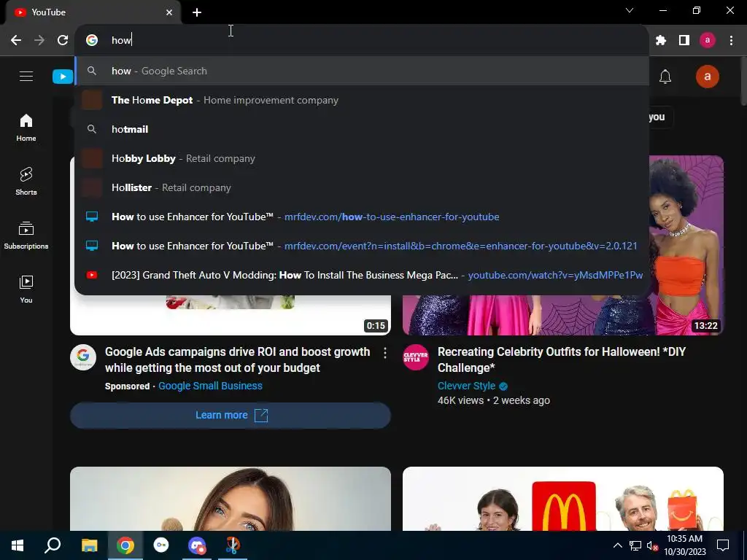The height and width of the screenshot is (560, 747).
Task: Click the Clevver Style channel avatar
Action: point(416,357)
